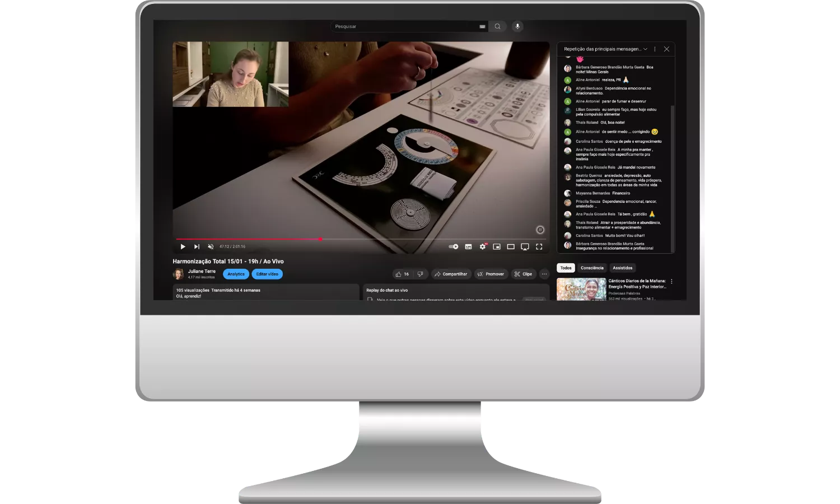Cast video with the AirPlay icon

pos(525,246)
